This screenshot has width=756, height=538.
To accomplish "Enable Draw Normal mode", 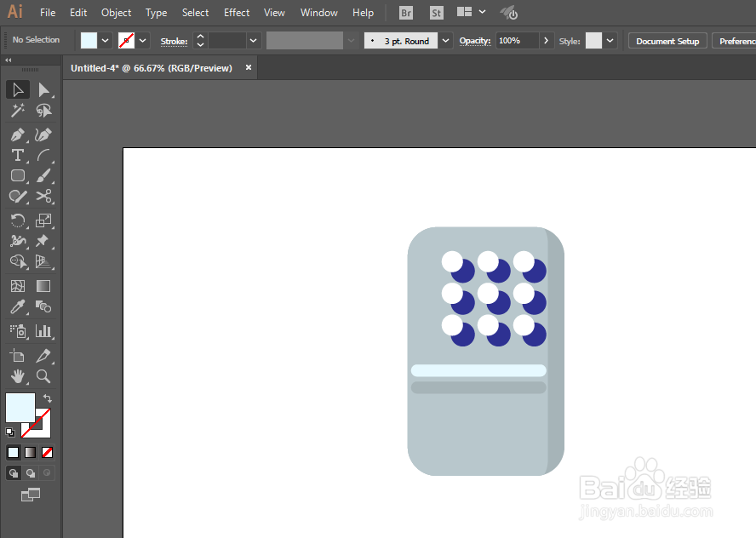I will [14, 473].
